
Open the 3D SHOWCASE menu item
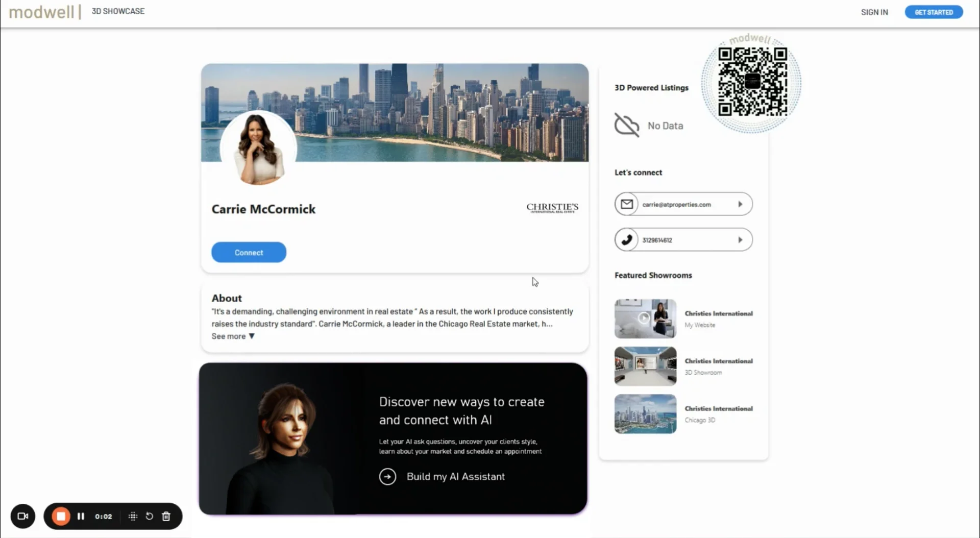118,11
